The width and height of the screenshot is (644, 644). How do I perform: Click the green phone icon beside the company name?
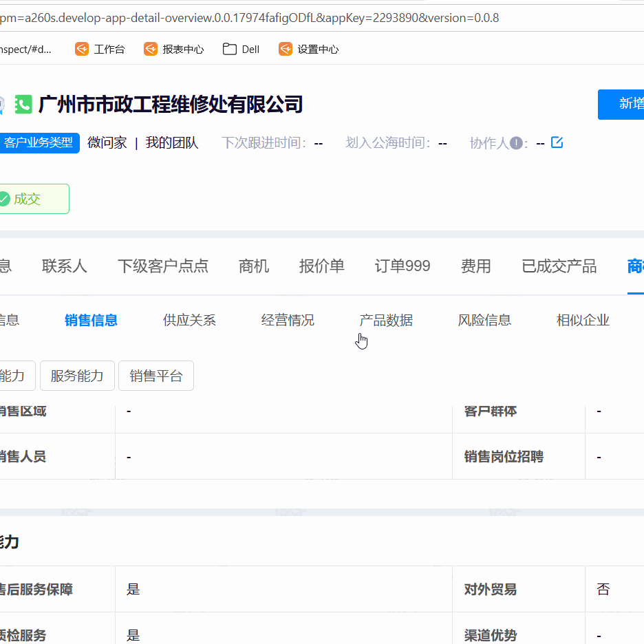pyautogui.click(x=23, y=105)
